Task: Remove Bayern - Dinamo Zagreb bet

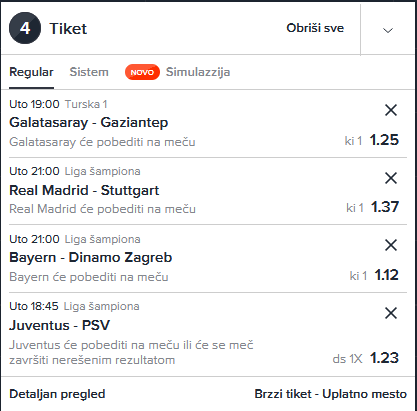Action: point(391,245)
